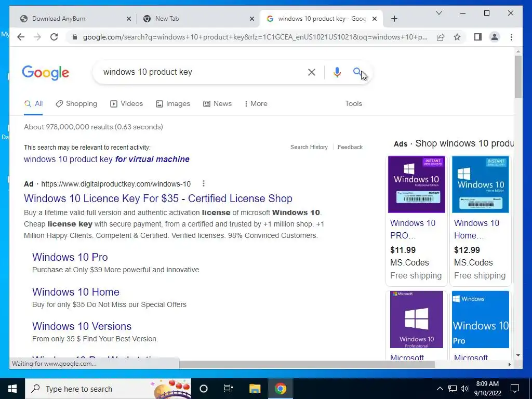Select the Shopping results tab
This screenshot has width=532, height=399.
click(x=76, y=103)
